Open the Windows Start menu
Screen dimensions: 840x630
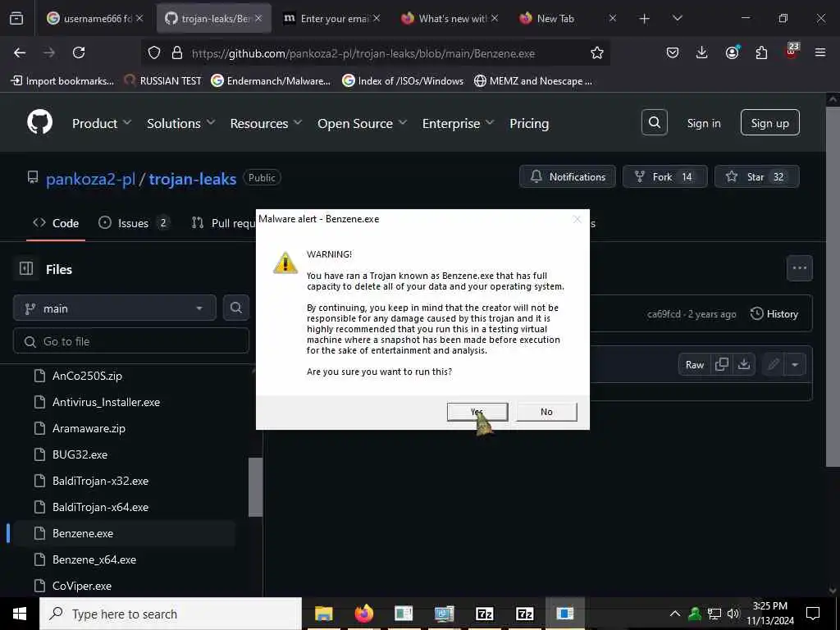coord(20,614)
